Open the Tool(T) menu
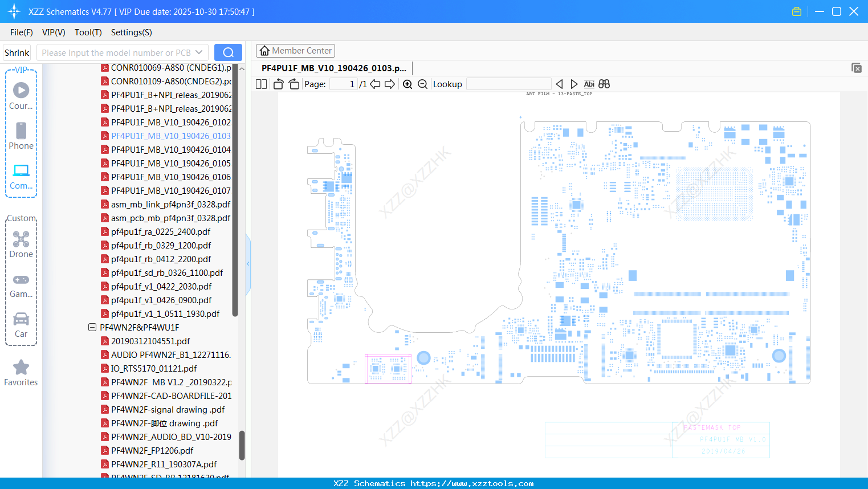Image resolution: width=868 pixels, height=489 pixels. click(88, 32)
